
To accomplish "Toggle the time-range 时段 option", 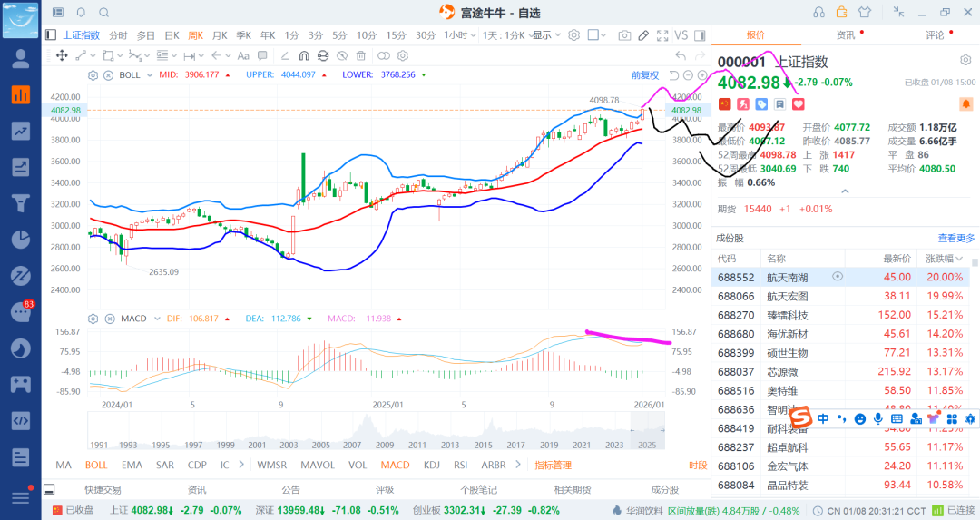I will (x=698, y=465).
